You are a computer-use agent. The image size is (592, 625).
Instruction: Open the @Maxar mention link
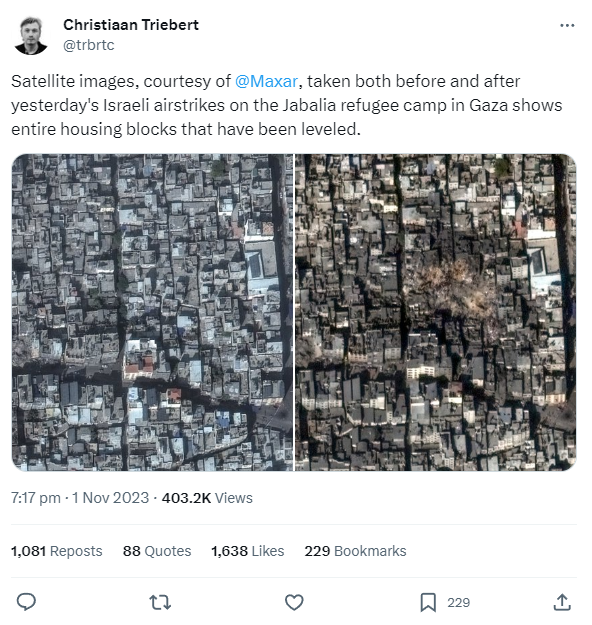pyautogui.click(x=266, y=81)
